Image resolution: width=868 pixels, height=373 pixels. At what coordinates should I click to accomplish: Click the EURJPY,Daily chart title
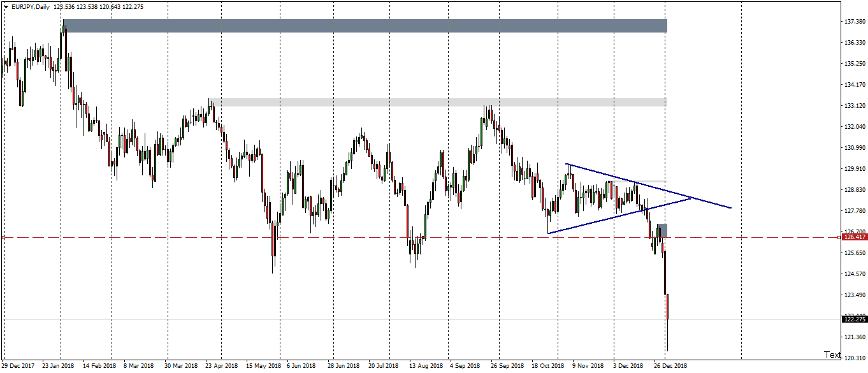(30, 6)
